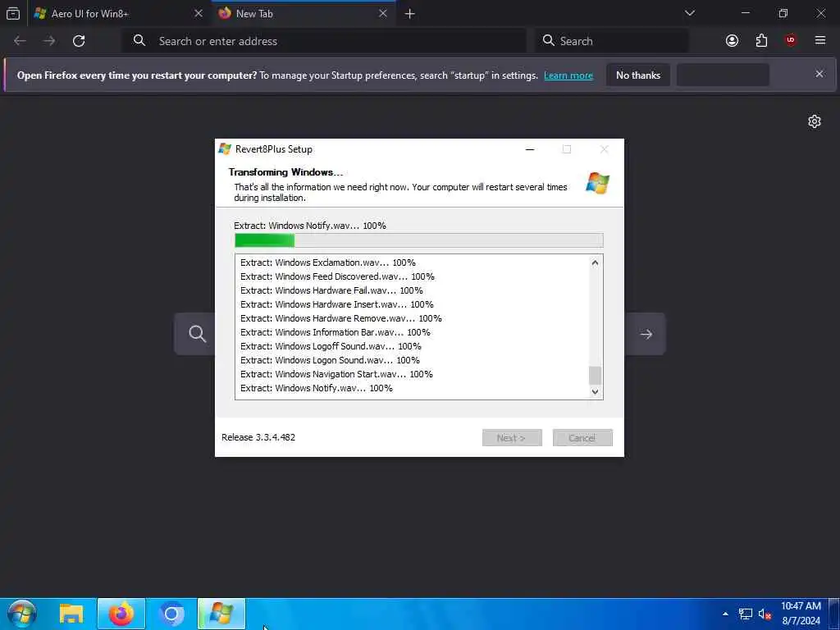Click the Show desktop button

834,614
